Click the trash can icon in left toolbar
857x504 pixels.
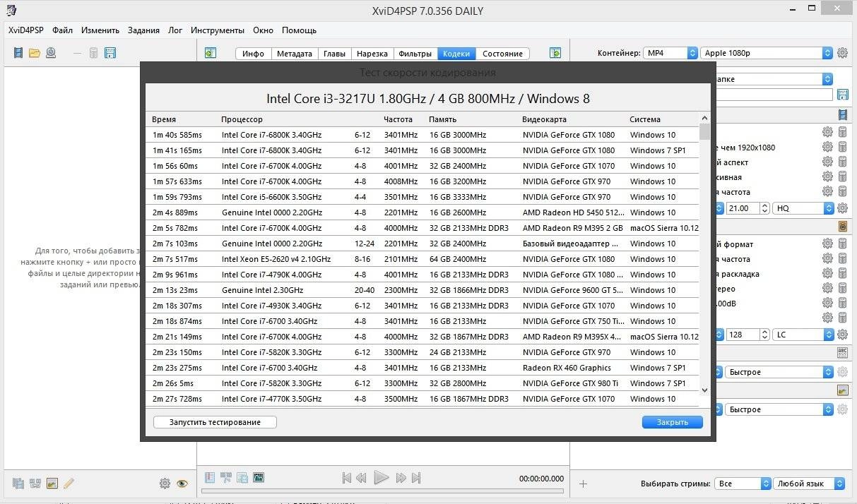[93, 53]
